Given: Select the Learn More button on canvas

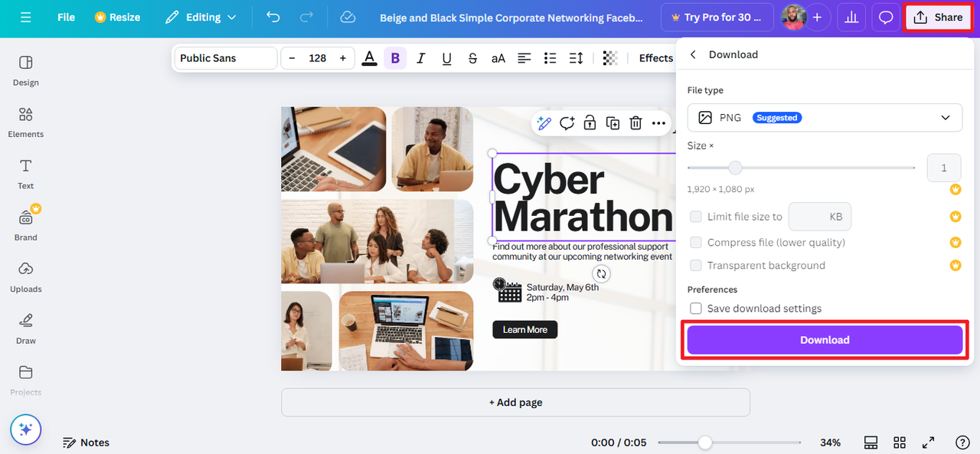Looking at the screenshot, I should (x=525, y=330).
